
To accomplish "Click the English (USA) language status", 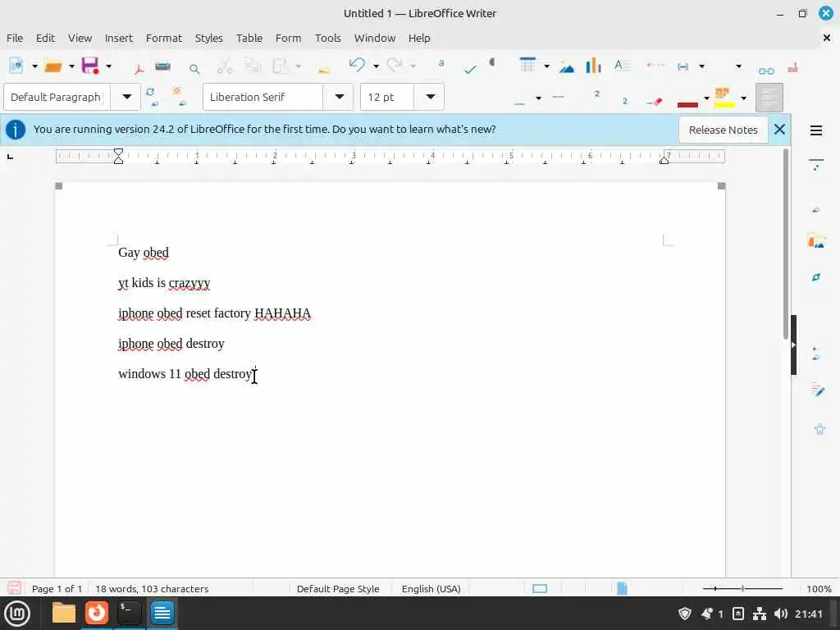I will pos(431,588).
